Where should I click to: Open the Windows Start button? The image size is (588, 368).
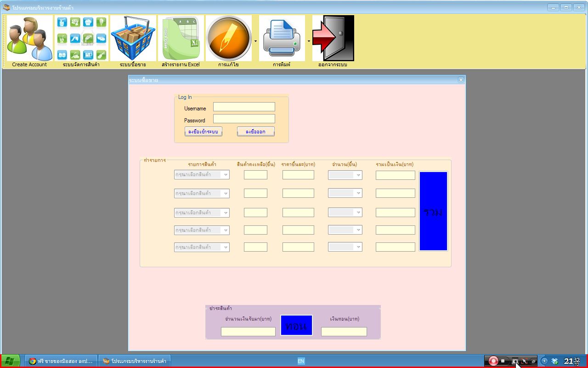[10, 361]
